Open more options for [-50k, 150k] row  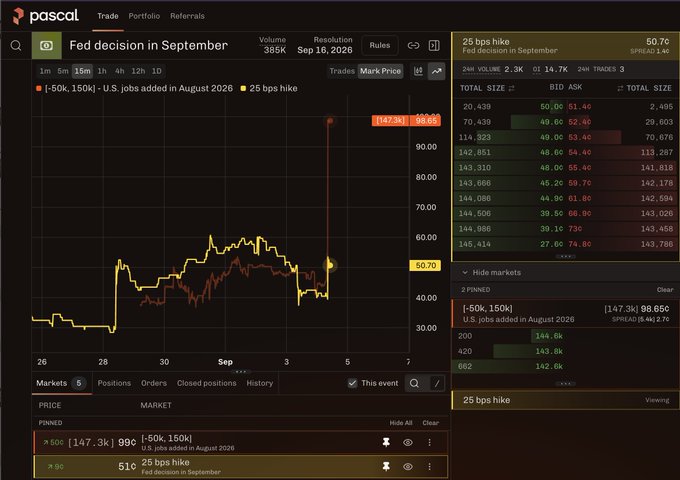click(429, 442)
